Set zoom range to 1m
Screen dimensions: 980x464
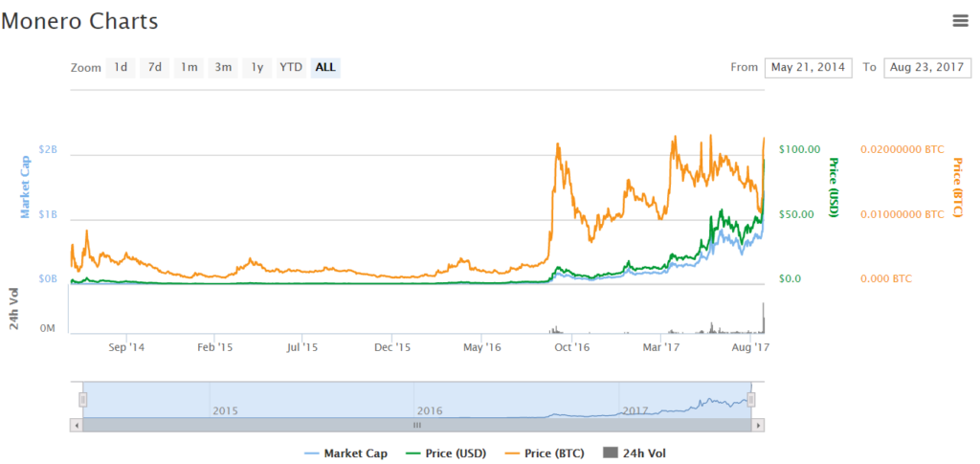(x=189, y=67)
